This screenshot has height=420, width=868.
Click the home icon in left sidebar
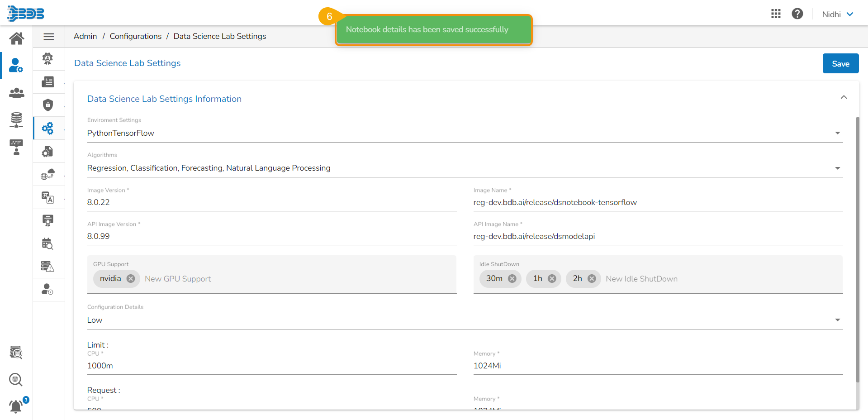click(x=17, y=38)
